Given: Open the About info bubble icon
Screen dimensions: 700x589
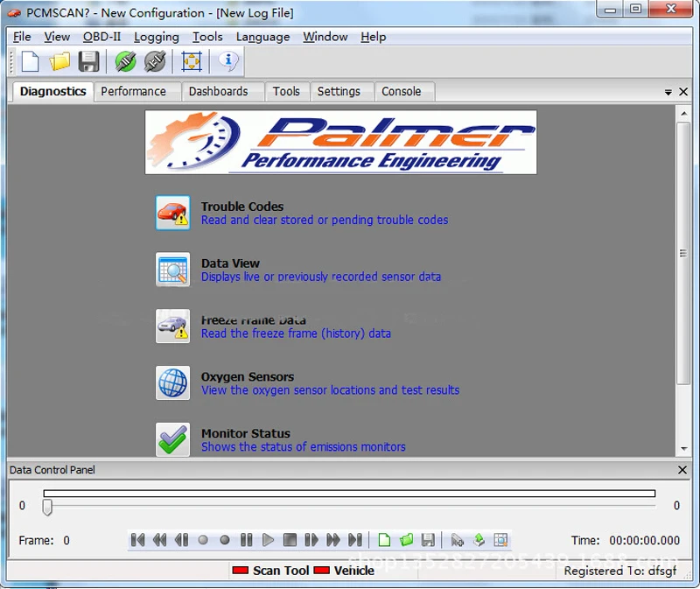Looking at the screenshot, I should [228, 60].
